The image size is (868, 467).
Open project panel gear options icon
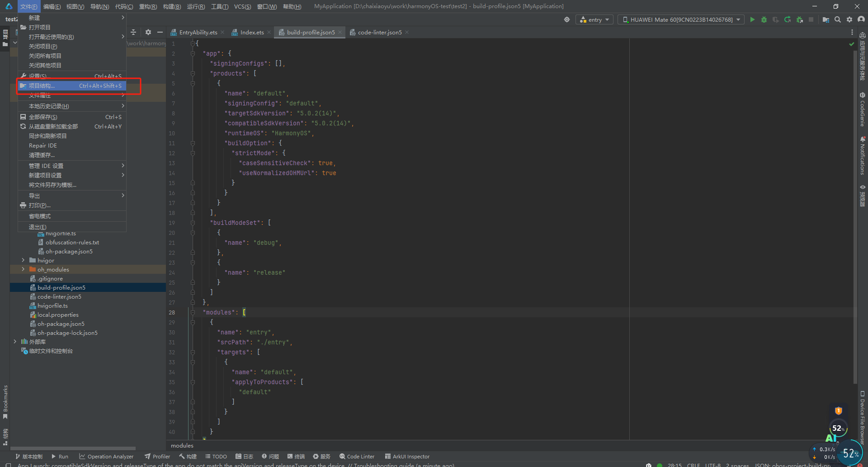click(148, 32)
